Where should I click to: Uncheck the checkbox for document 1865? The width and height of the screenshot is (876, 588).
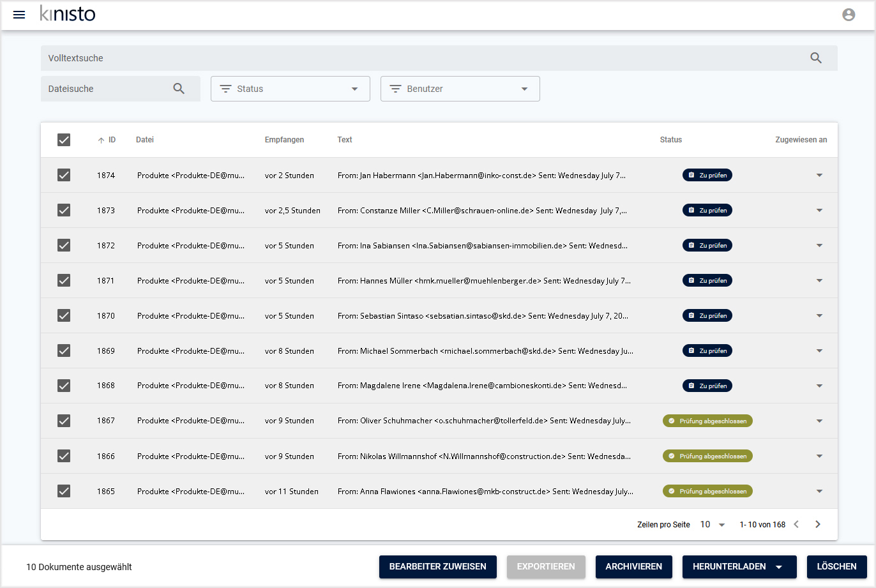[x=64, y=491]
